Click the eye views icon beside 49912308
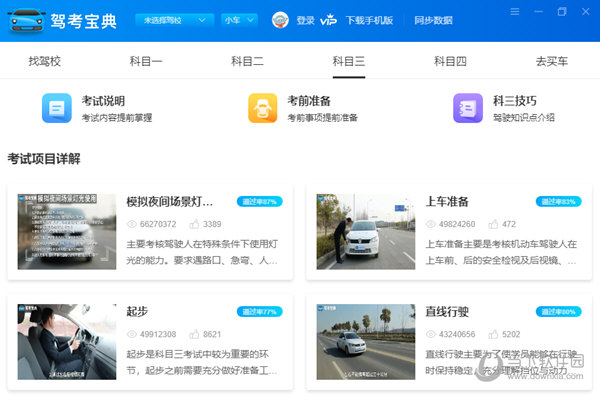 pos(132,334)
